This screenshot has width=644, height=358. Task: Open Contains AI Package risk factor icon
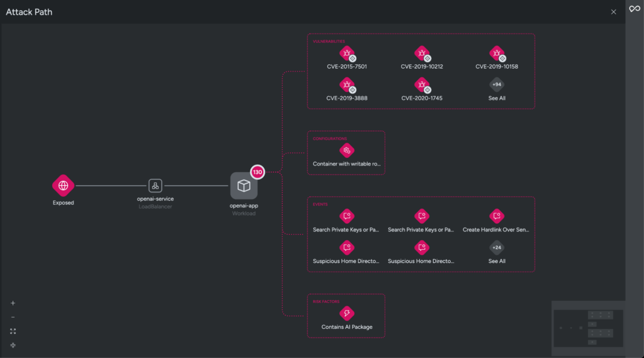(x=347, y=313)
